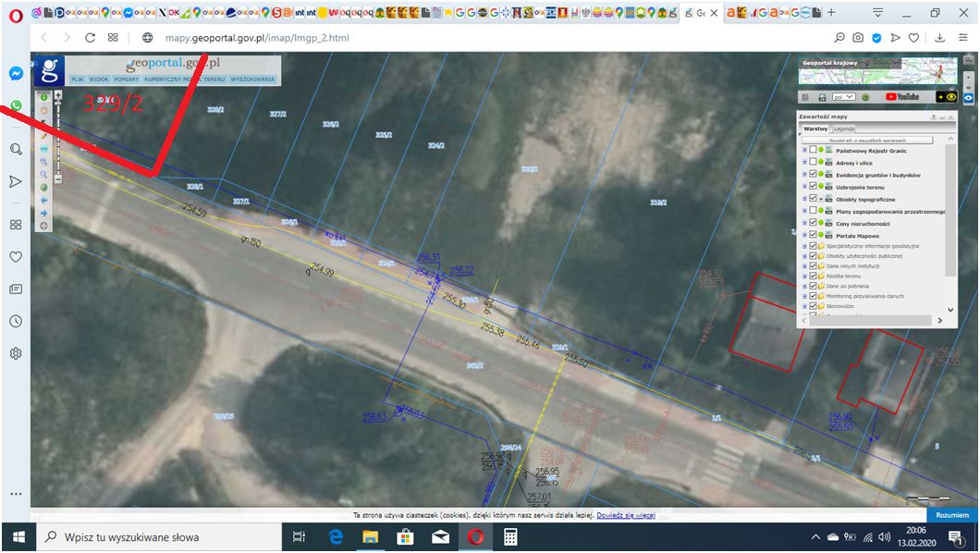Screen dimensions: 980x553
Task: Switch to the Warstwy tab
Action: (815, 129)
